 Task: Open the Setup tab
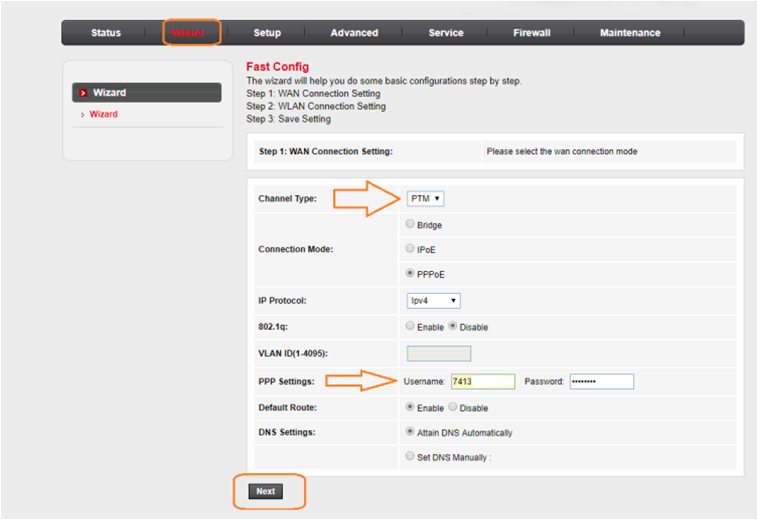[267, 33]
